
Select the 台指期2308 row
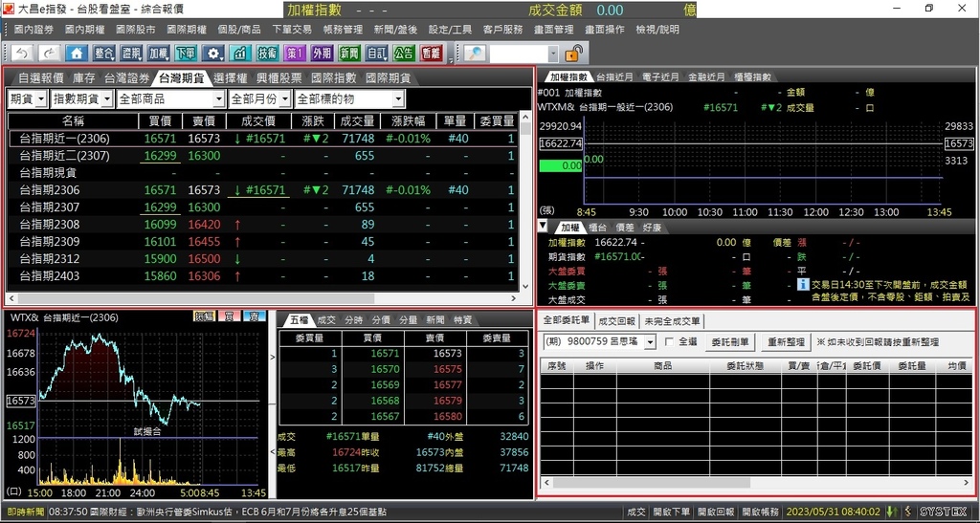tap(261, 224)
